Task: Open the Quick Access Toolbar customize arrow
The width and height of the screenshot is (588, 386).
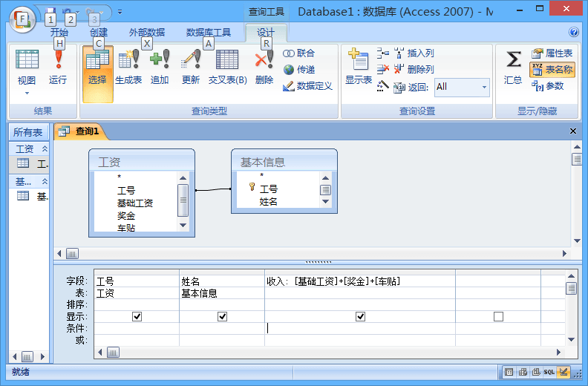Action: [120, 12]
